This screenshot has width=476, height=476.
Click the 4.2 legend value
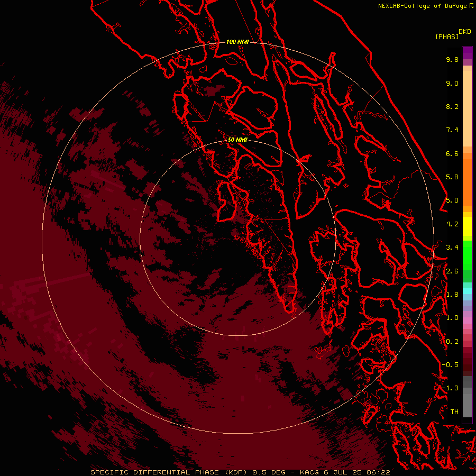[x=452, y=224]
